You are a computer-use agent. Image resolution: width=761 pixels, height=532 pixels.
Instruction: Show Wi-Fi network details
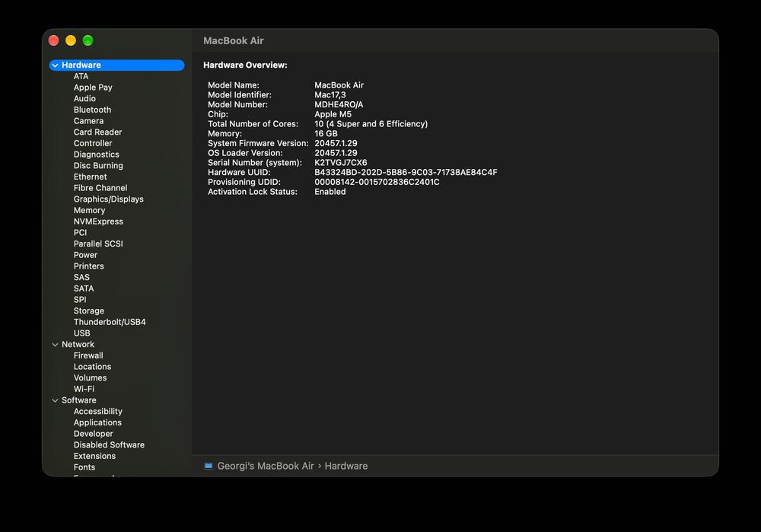[84, 389]
